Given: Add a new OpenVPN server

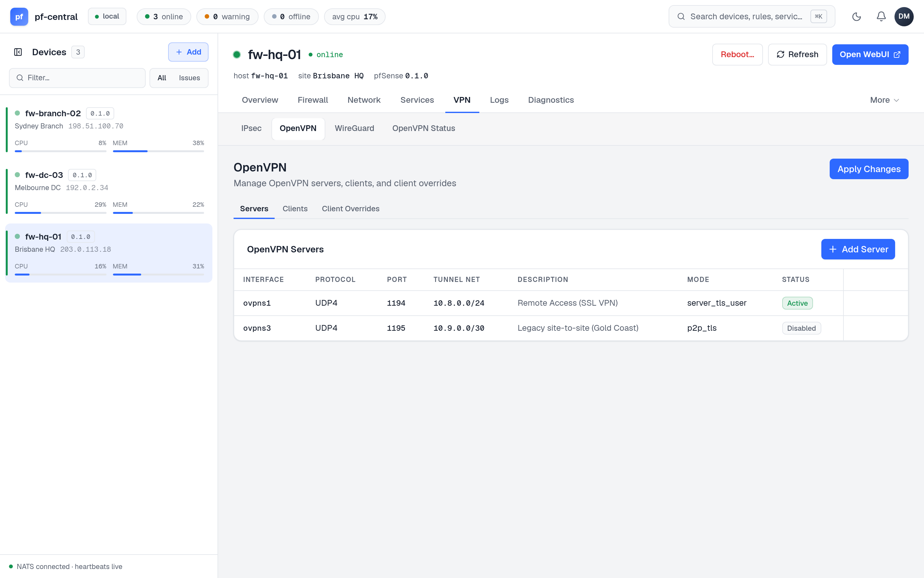Looking at the screenshot, I should [x=858, y=249].
